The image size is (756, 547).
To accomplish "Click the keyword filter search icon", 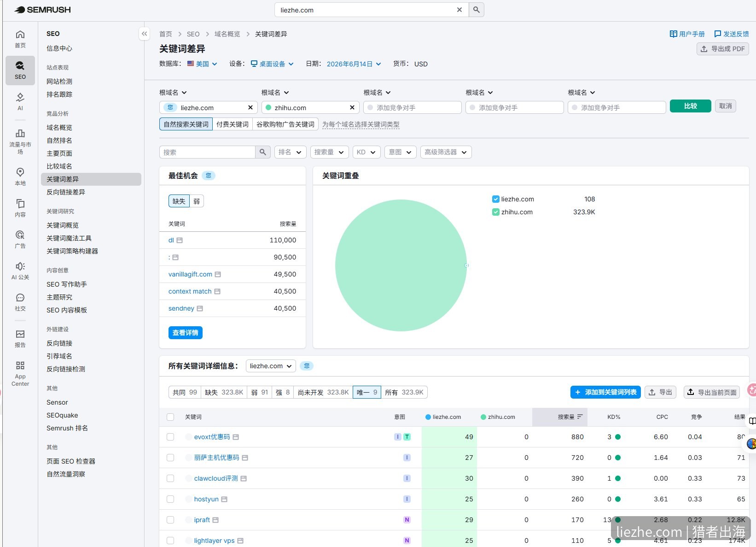I will pyautogui.click(x=262, y=152).
